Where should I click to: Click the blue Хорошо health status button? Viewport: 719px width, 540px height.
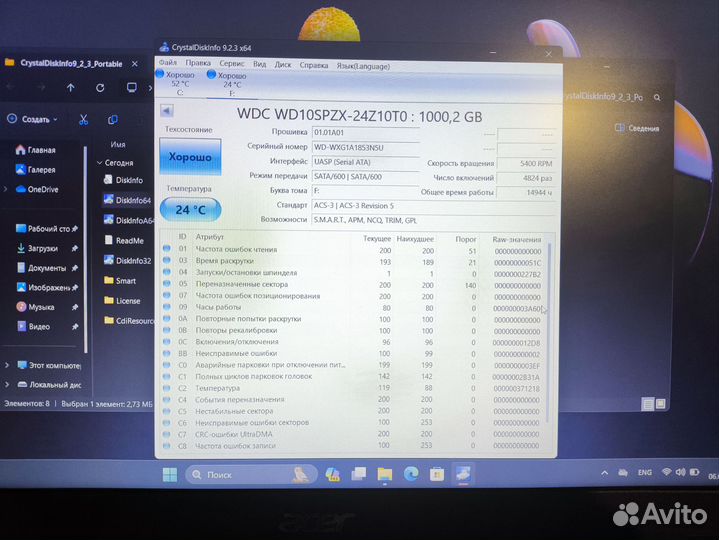click(189, 158)
